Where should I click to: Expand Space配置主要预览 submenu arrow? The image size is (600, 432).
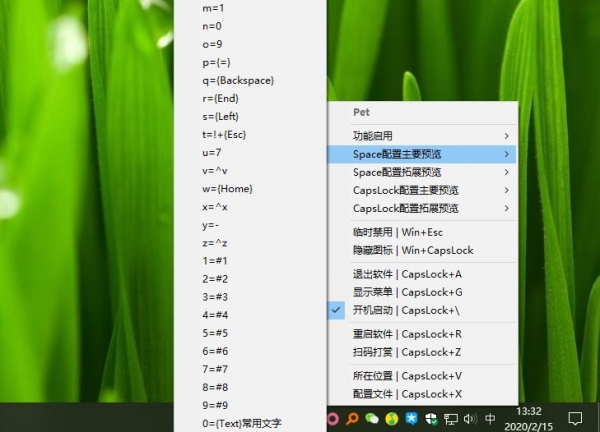[x=506, y=154]
